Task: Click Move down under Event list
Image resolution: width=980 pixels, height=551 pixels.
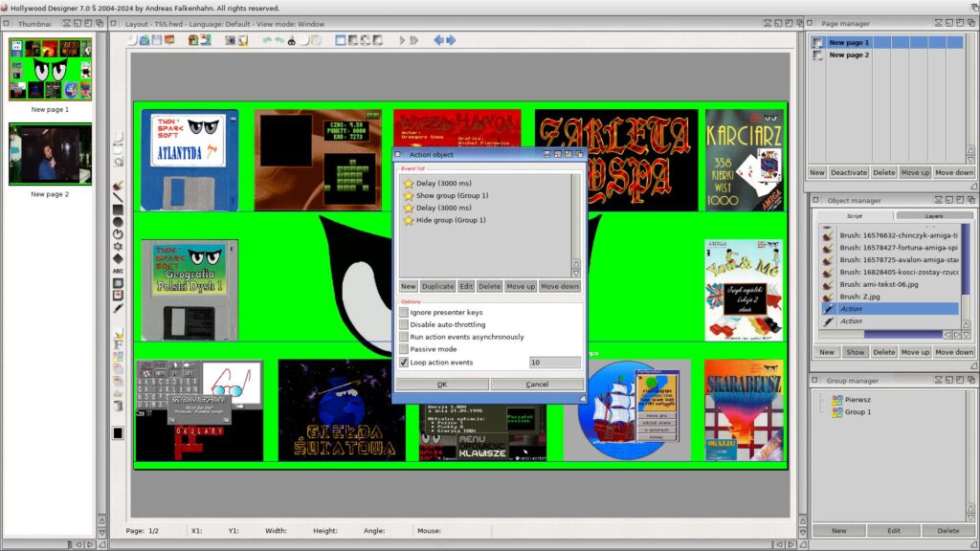Action: [x=560, y=286]
